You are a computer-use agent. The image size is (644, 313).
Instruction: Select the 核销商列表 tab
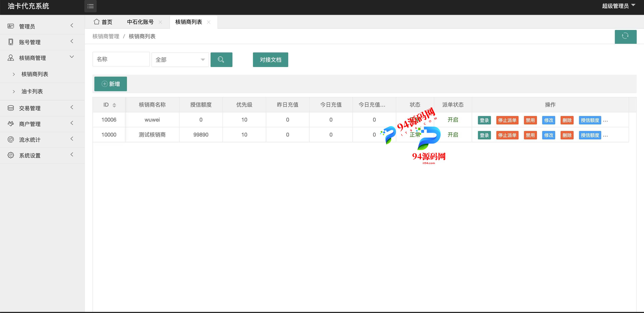(x=189, y=22)
